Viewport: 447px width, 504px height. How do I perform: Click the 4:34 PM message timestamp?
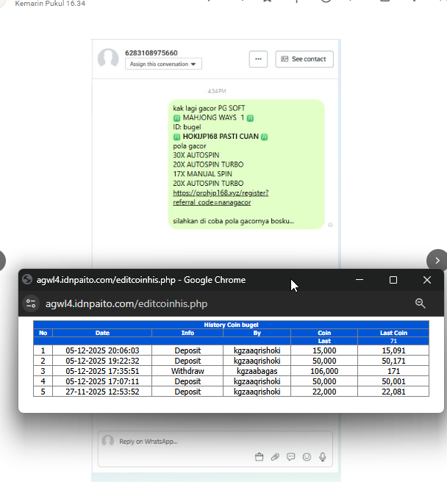(217, 91)
